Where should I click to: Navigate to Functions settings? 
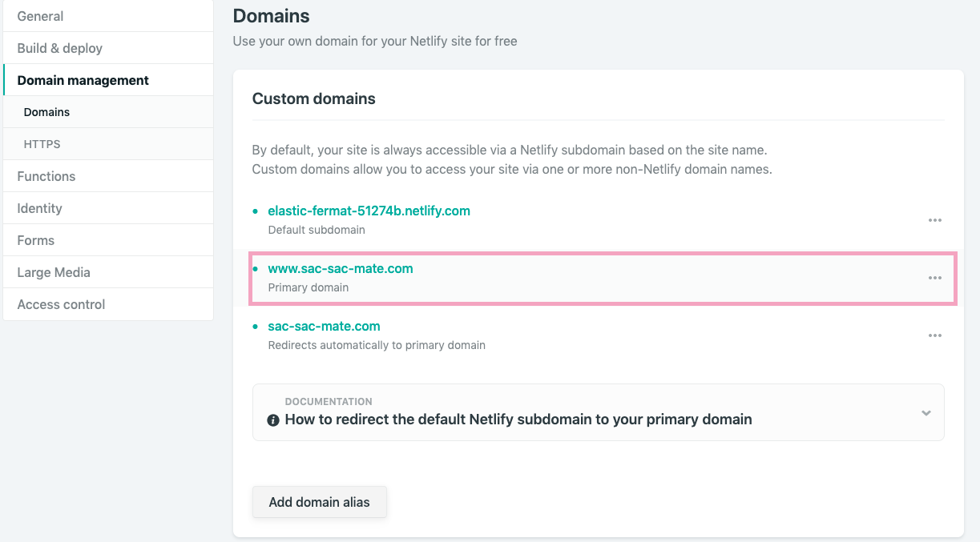46,176
